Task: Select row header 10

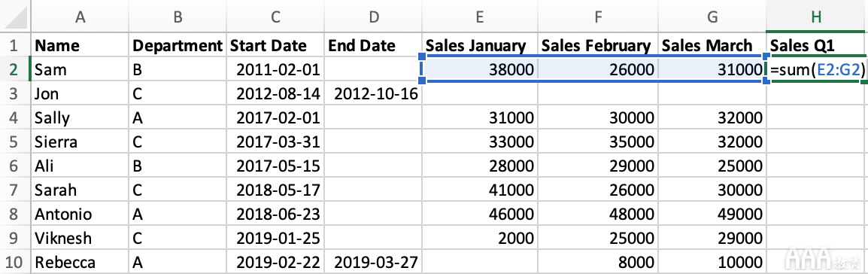Action: pos(15,262)
